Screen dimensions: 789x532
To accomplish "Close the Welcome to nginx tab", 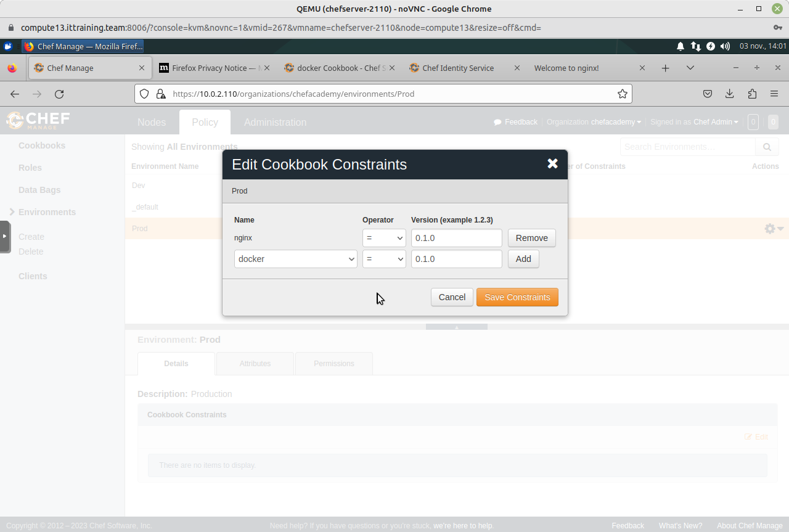I will click(x=642, y=68).
